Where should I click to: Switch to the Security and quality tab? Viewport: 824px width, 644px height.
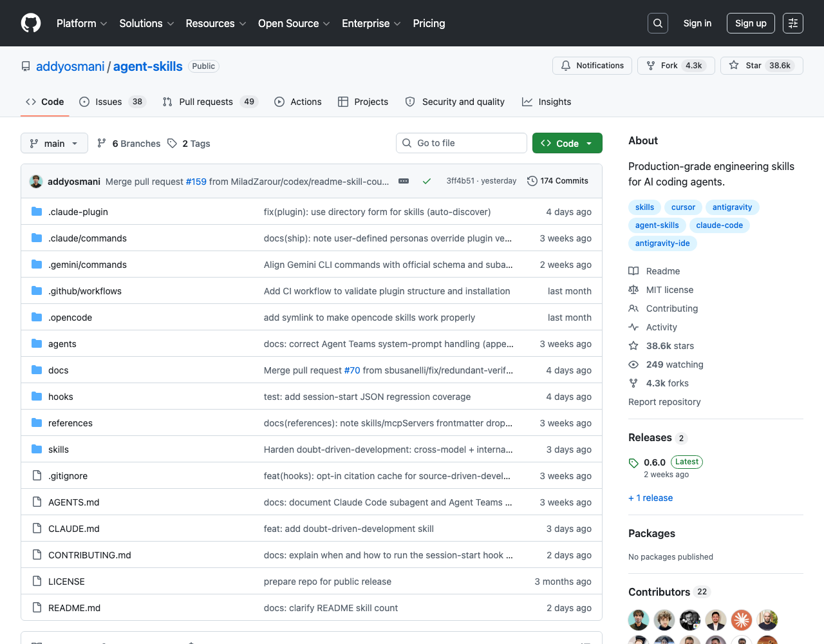[454, 102]
